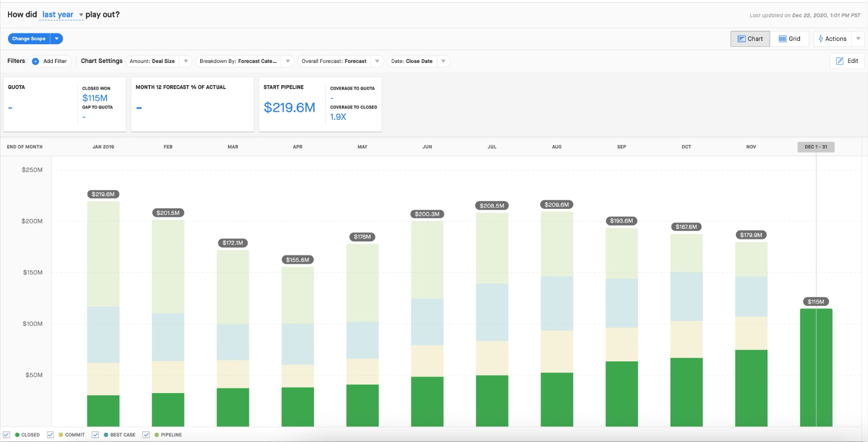The image size is (868, 442).
Task: Click the $155.8M April bar label
Action: coord(298,260)
